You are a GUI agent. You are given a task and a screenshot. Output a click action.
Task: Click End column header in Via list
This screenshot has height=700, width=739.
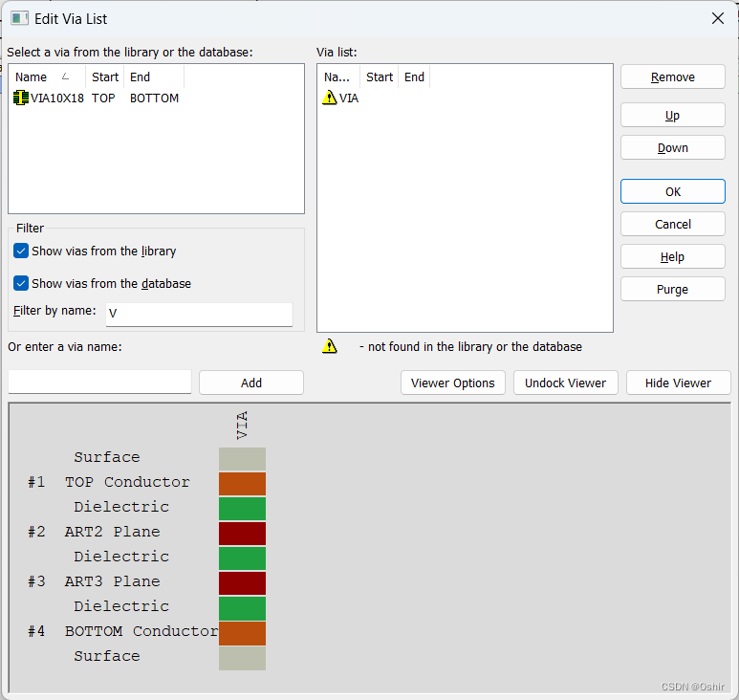tap(414, 77)
